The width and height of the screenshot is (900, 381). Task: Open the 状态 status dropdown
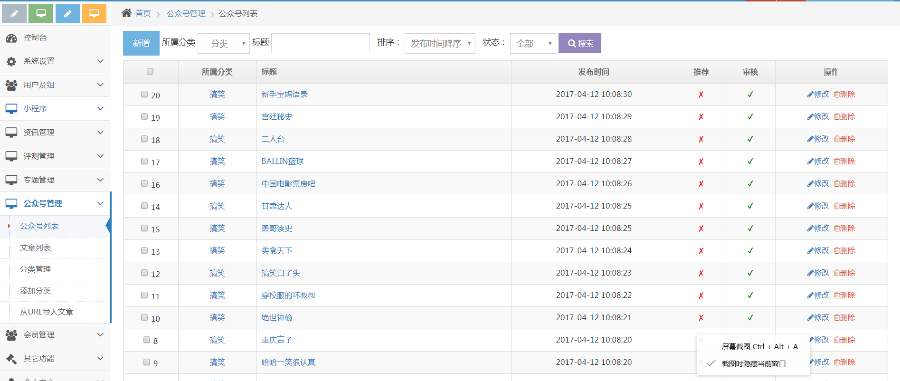click(533, 44)
